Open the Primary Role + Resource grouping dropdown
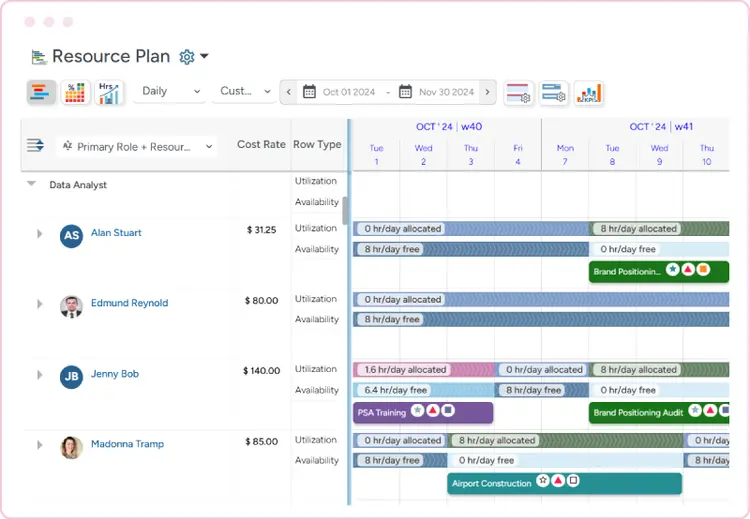Viewport: 750px width, 519px height. pyautogui.click(x=137, y=146)
